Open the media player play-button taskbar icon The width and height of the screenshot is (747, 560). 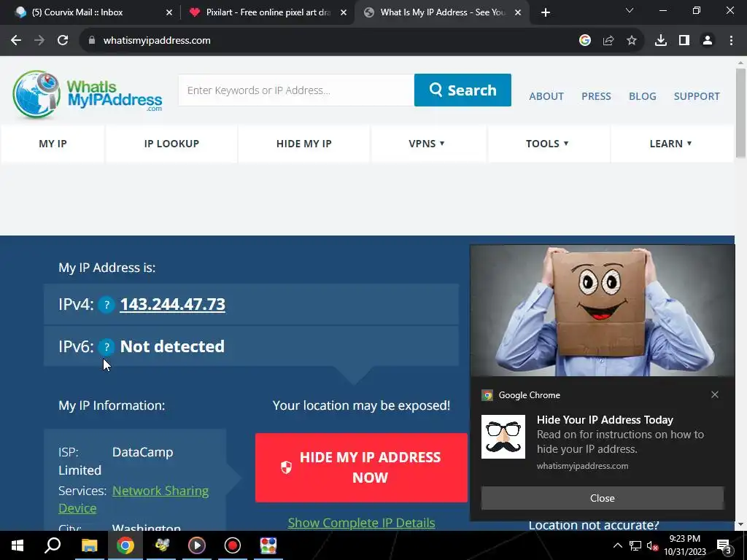point(197,545)
